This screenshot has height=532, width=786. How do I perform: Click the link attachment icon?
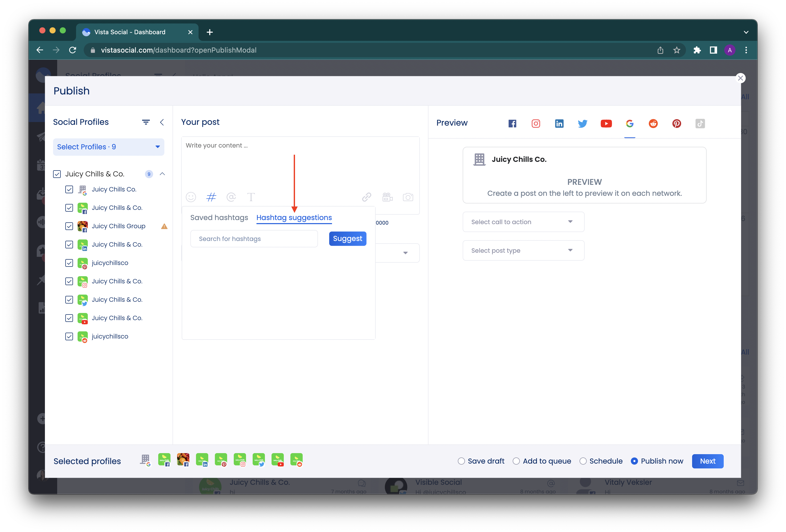(x=367, y=197)
